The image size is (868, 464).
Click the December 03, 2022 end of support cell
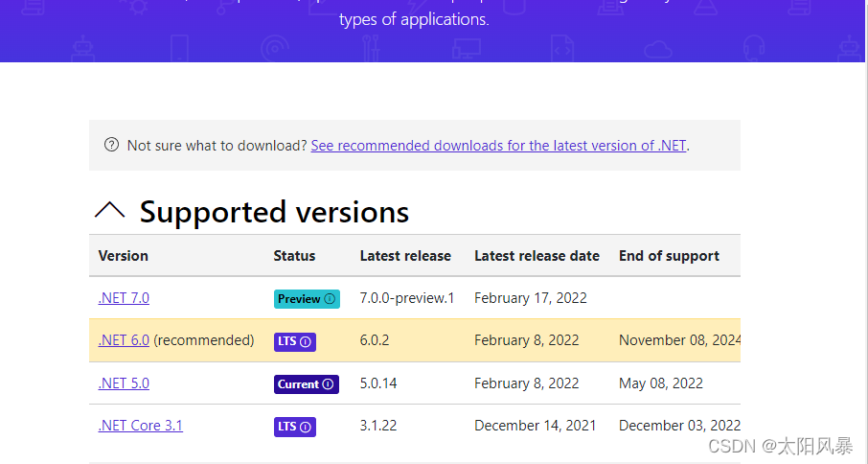tap(680, 426)
